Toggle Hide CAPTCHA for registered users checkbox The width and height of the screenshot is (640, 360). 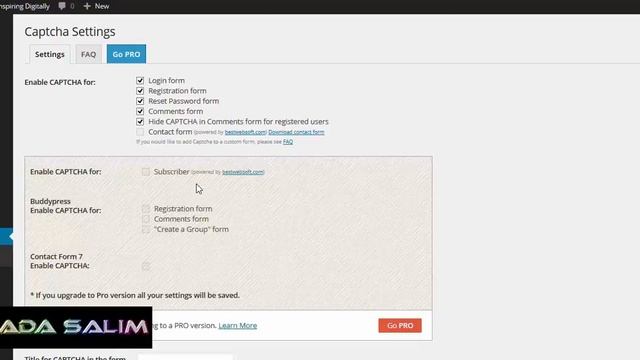pyautogui.click(x=140, y=122)
